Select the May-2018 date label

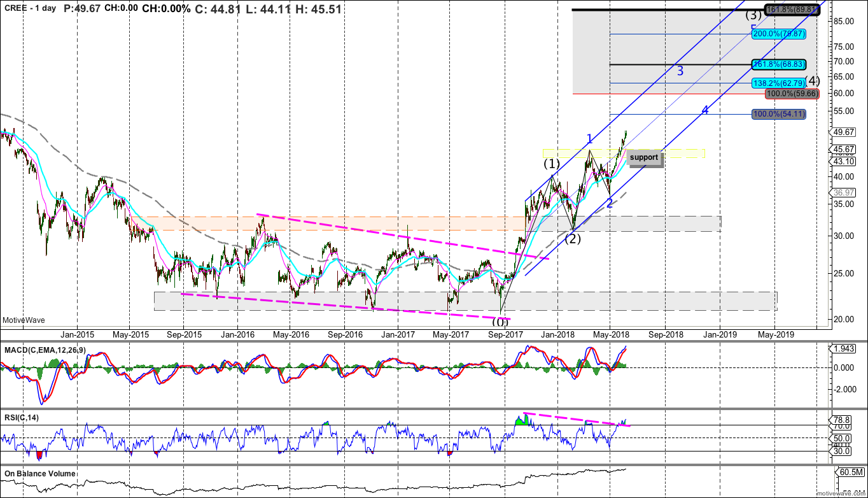(x=610, y=334)
